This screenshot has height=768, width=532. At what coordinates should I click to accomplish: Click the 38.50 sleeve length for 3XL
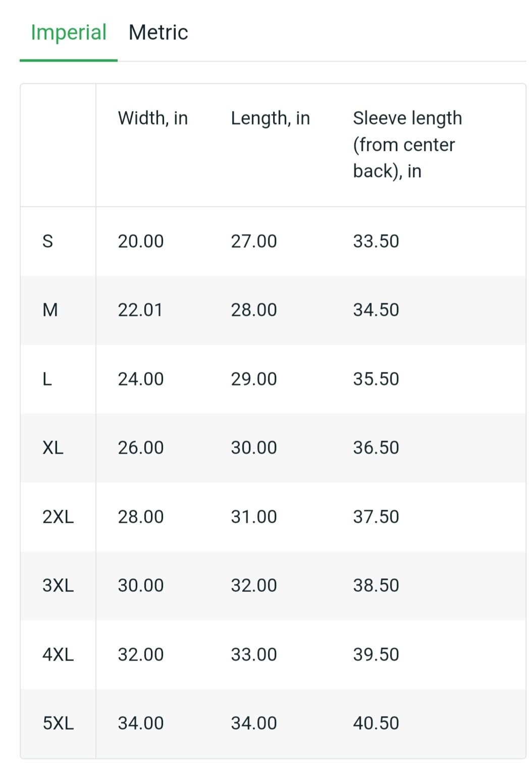point(376,585)
